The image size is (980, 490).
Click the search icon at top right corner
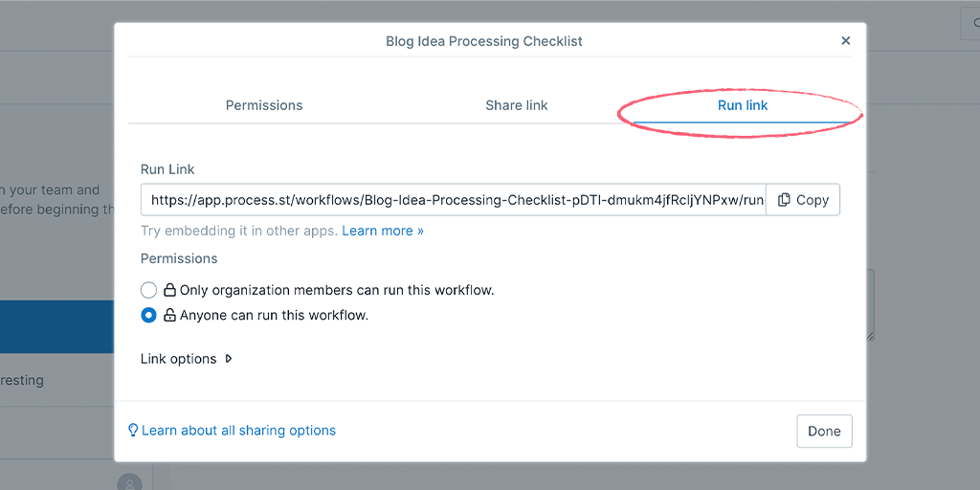[x=975, y=23]
